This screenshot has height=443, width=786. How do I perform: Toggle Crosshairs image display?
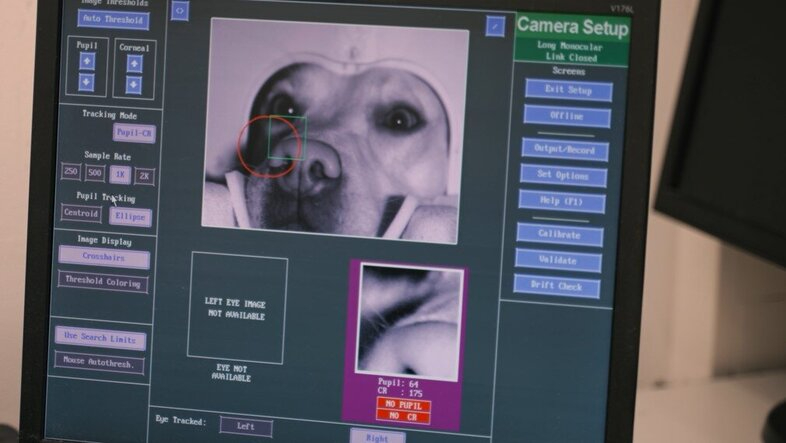click(x=103, y=257)
